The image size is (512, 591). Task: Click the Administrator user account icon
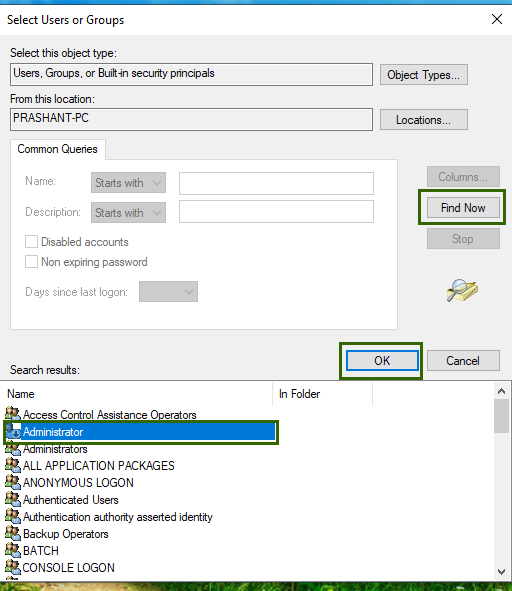click(x=14, y=432)
